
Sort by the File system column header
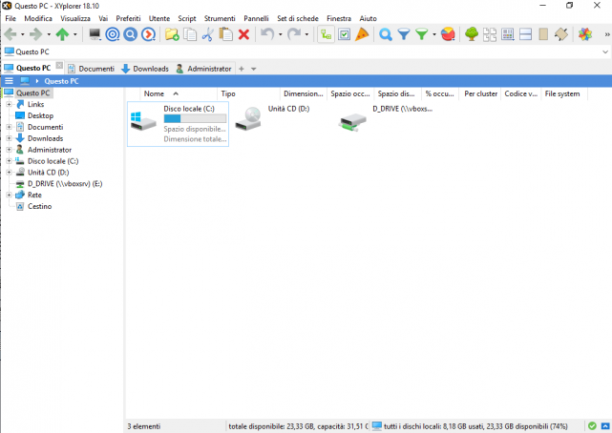pyautogui.click(x=564, y=94)
